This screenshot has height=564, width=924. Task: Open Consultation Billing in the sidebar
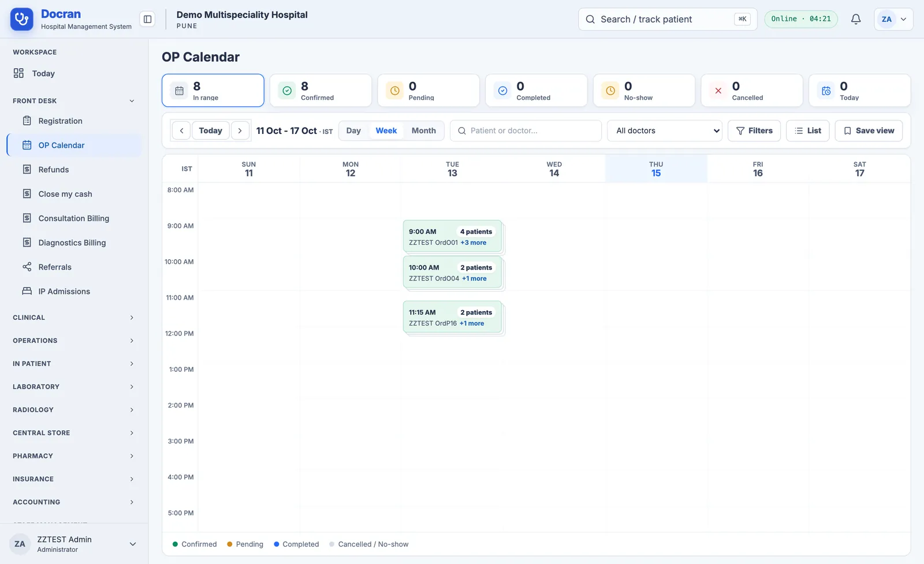tap(73, 218)
